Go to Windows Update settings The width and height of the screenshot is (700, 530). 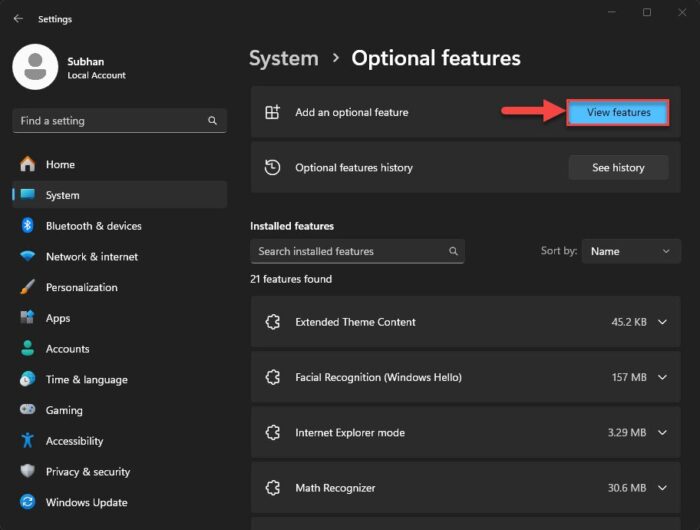point(120,502)
